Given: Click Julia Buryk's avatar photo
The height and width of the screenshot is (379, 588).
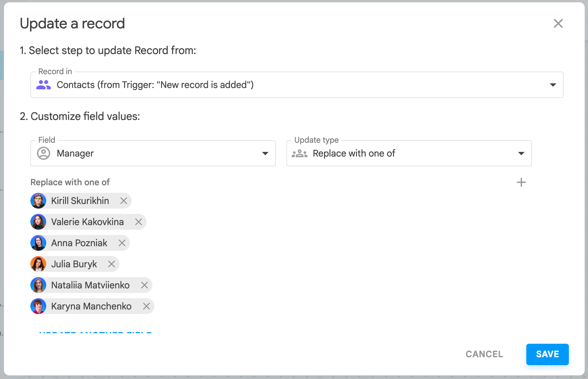Looking at the screenshot, I should [x=38, y=264].
